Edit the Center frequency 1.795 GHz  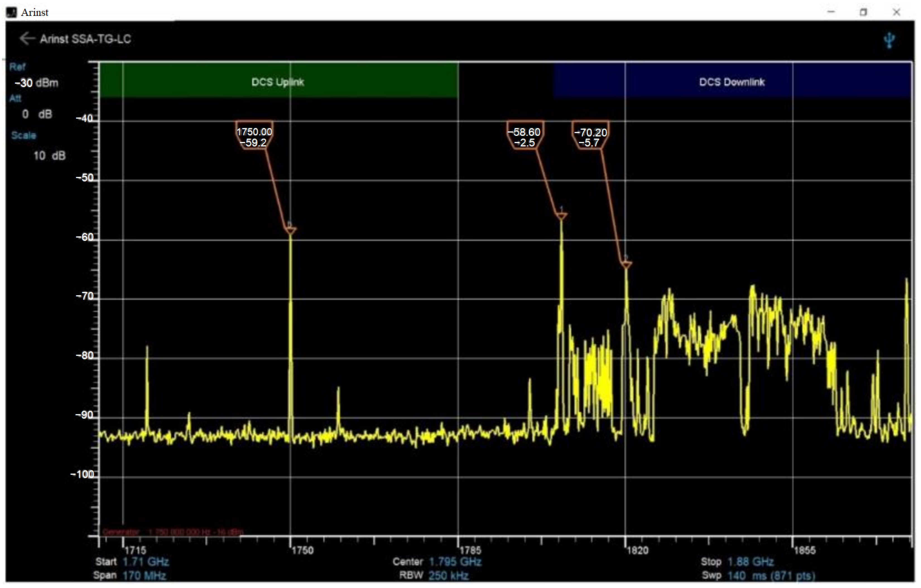tap(455, 562)
